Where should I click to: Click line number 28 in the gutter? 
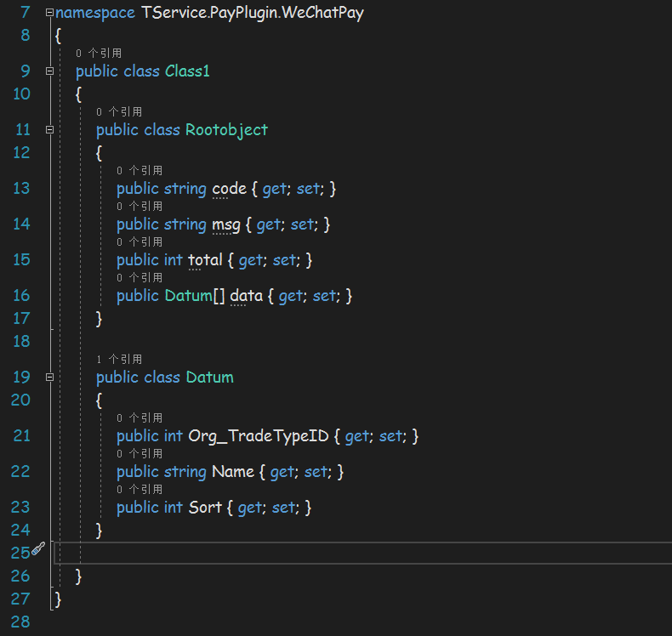[x=20, y=622]
